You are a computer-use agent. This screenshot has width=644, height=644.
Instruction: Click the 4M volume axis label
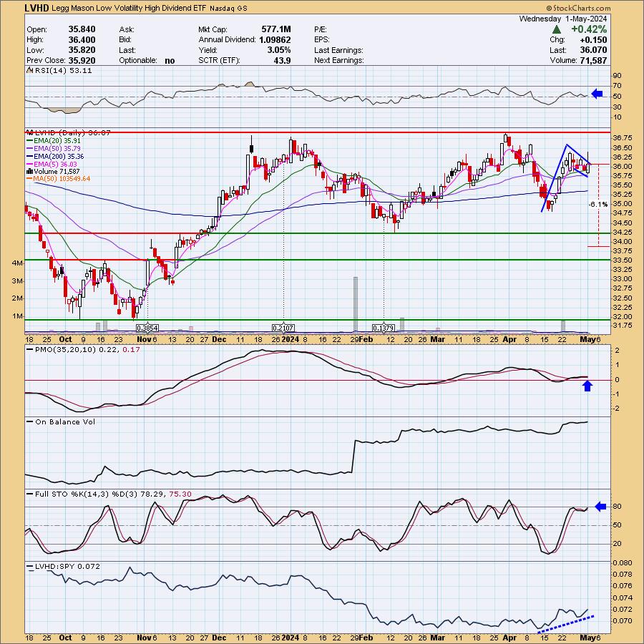17,263
